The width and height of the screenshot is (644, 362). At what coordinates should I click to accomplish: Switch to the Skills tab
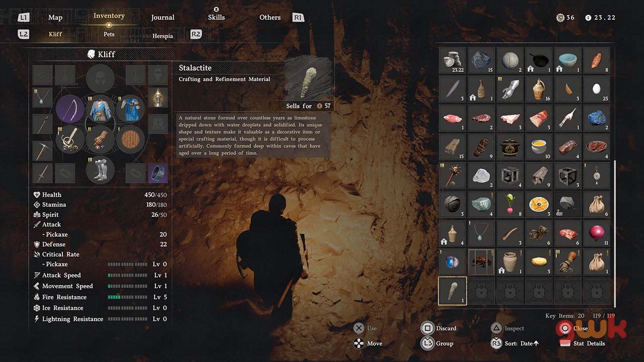pyautogui.click(x=216, y=18)
